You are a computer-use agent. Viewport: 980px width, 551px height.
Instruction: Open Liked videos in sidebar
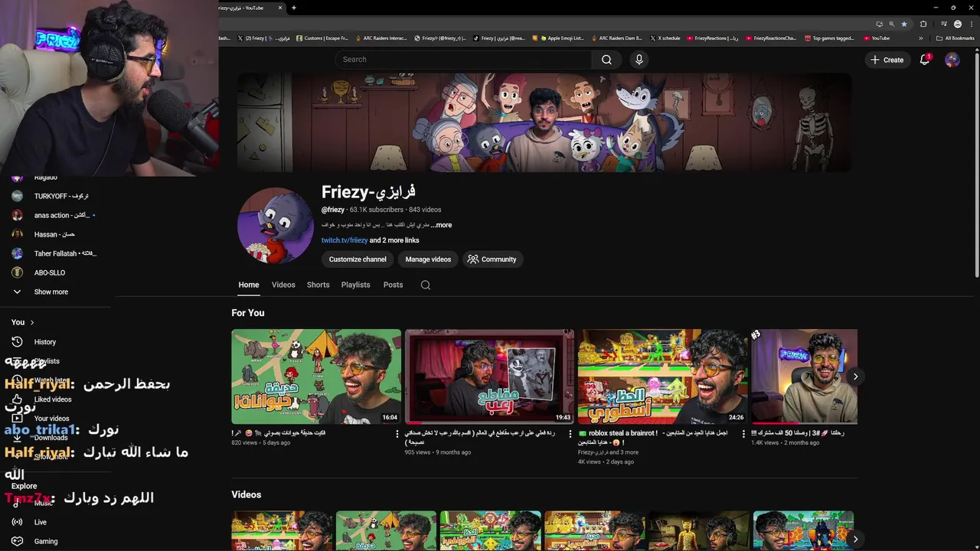coord(52,399)
